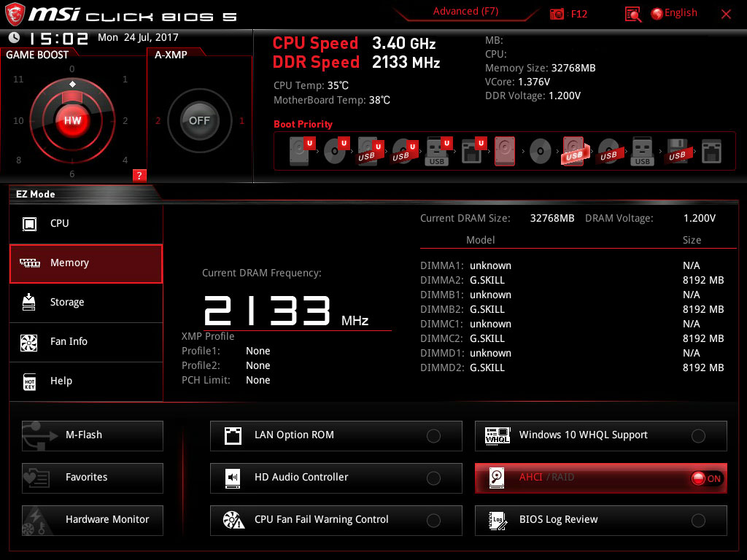747x560 pixels.
Task: Click the CPU chip icon in sidebar
Action: pyautogui.click(x=29, y=224)
